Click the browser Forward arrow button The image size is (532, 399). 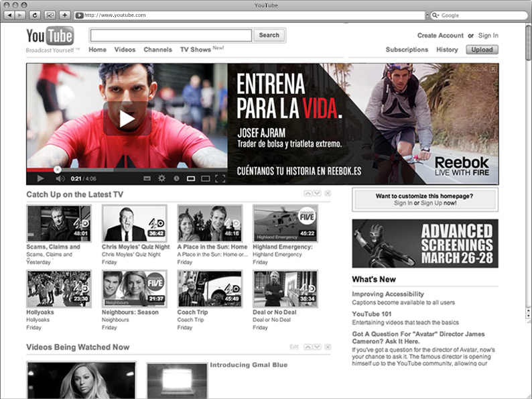[20, 15]
